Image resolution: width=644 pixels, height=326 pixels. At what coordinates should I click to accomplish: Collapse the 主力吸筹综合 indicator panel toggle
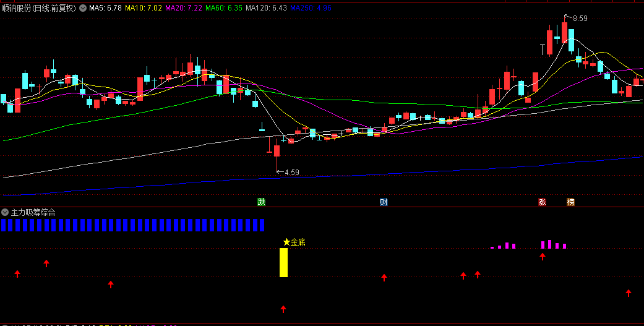(x=5, y=212)
